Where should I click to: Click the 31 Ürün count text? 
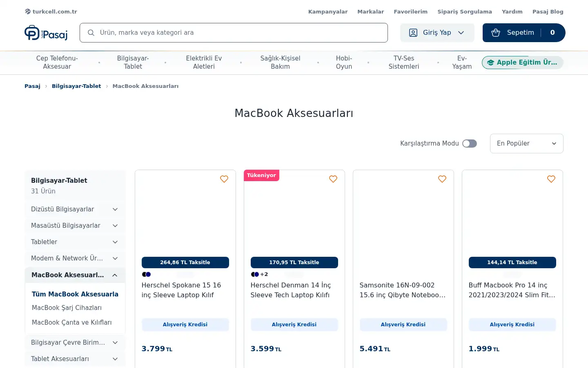(x=43, y=191)
